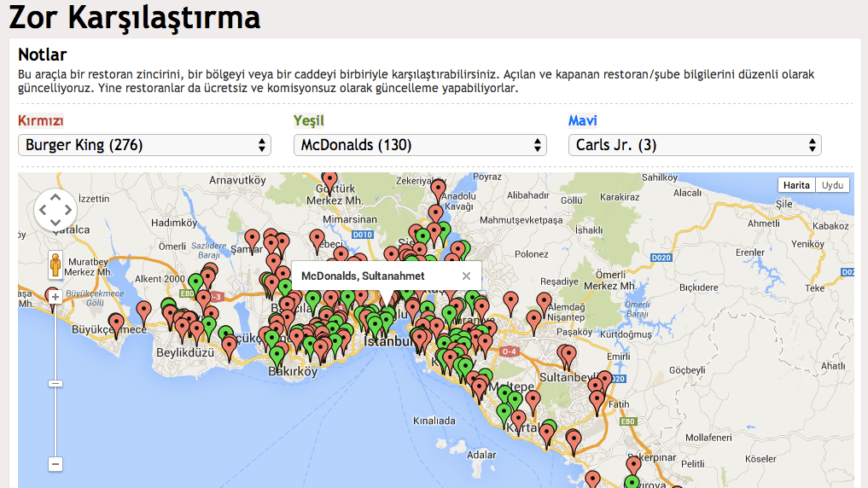Close the McDonalds, Sultanahmet info popup
This screenshot has height=488, width=868.
click(466, 276)
